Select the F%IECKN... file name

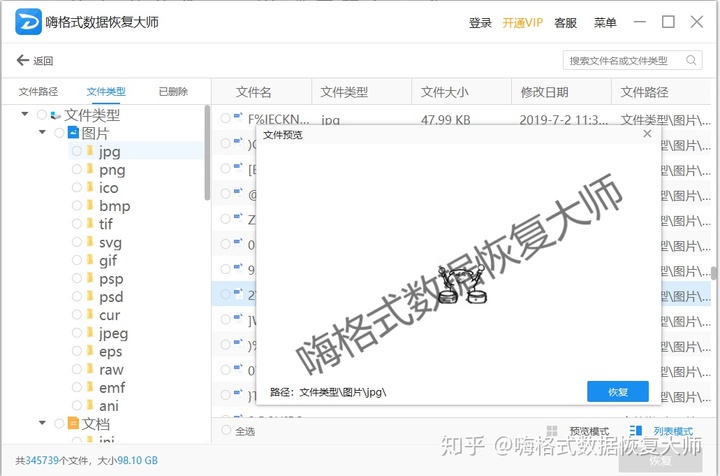pos(278,119)
